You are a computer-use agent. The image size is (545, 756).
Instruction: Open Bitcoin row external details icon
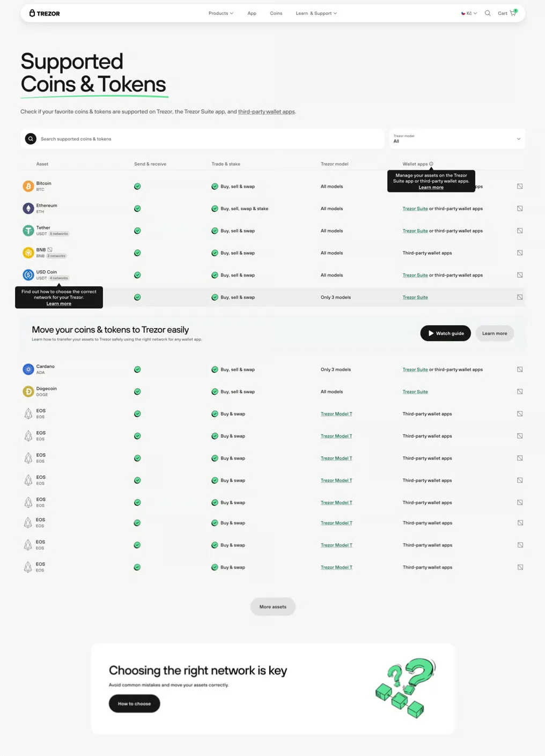click(520, 187)
